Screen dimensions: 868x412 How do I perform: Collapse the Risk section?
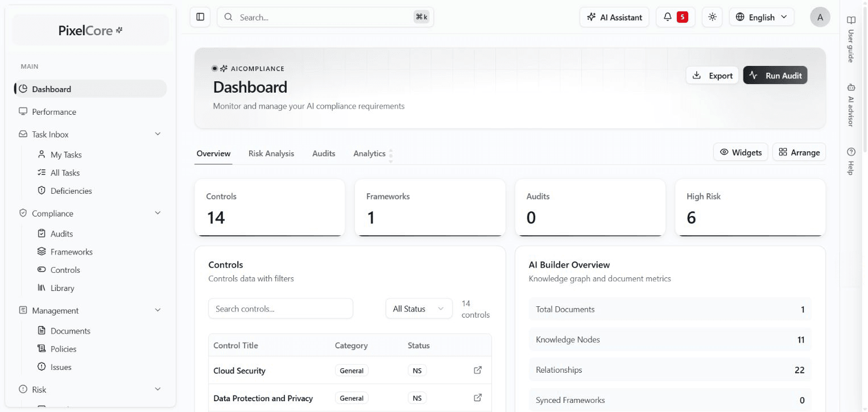[x=158, y=389]
